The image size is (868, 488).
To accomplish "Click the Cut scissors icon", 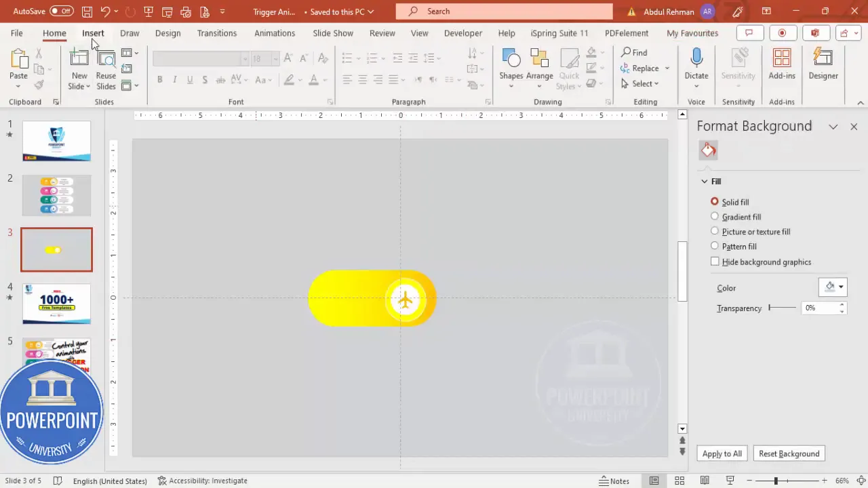I will [39, 53].
